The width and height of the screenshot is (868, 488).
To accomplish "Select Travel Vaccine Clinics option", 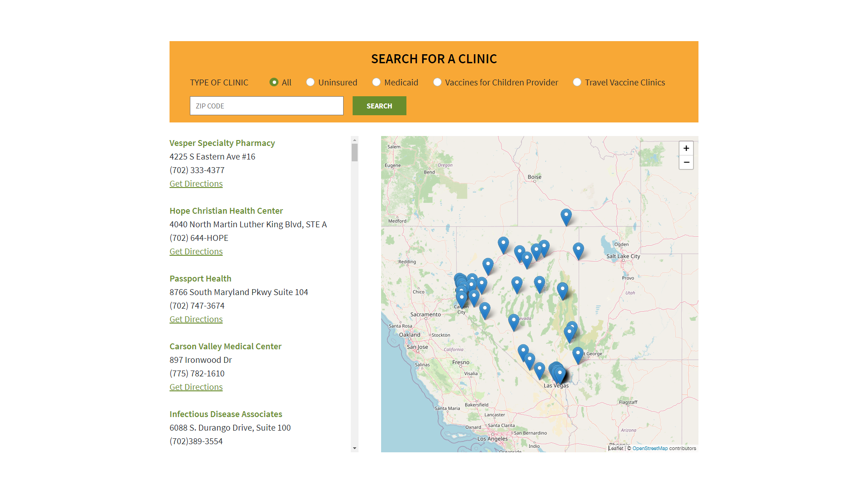I will tap(577, 82).
